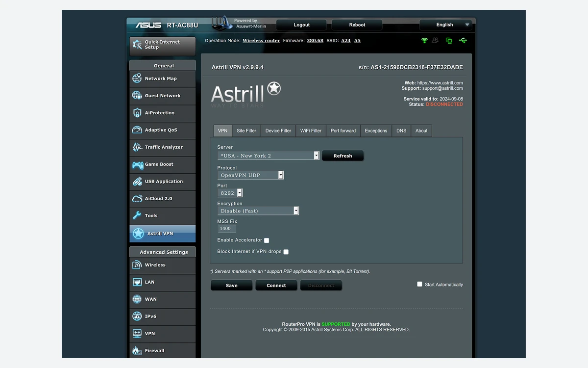Screen dimensions: 588x368
Task: Click the Astrill VPN v2.9.9.4 title
Action: click(x=238, y=67)
